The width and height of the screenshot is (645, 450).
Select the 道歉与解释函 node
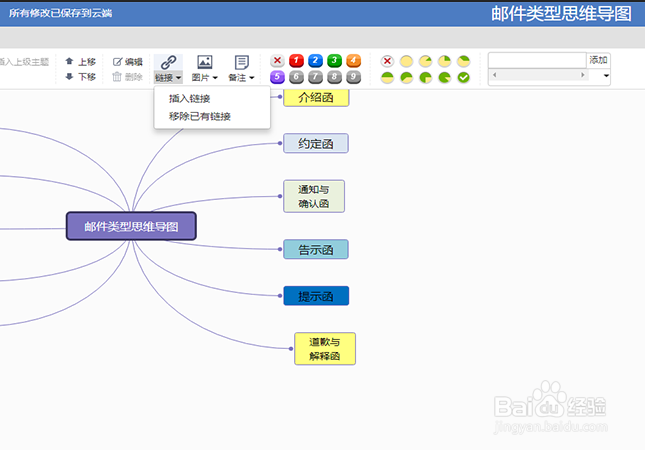(325, 349)
